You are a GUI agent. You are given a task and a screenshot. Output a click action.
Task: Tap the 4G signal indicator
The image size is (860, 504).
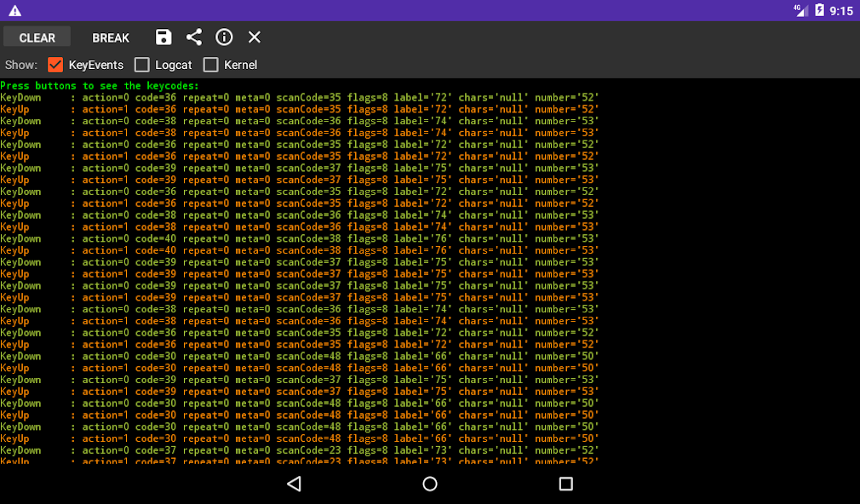(800, 10)
